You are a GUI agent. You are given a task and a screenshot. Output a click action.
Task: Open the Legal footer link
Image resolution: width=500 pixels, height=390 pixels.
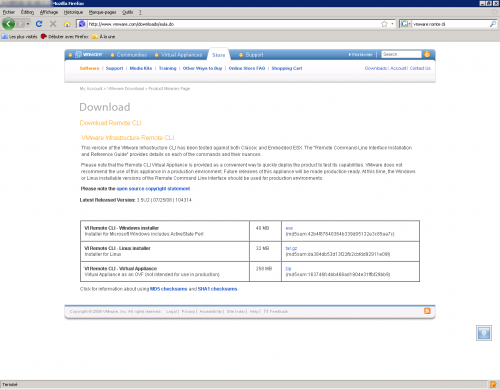[x=172, y=311]
